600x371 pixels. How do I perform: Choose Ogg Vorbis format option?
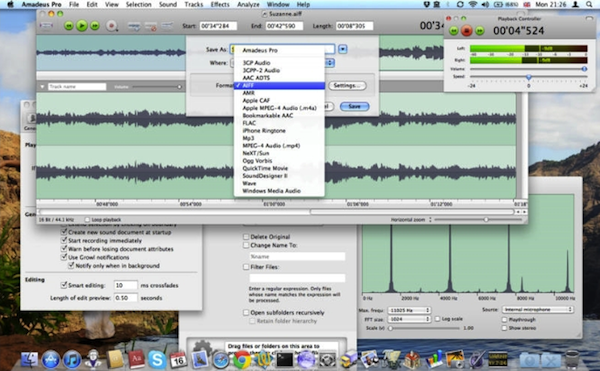click(x=279, y=161)
